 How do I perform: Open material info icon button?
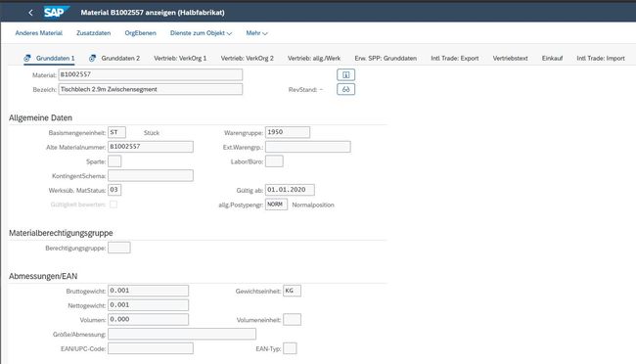tap(345, 74)
